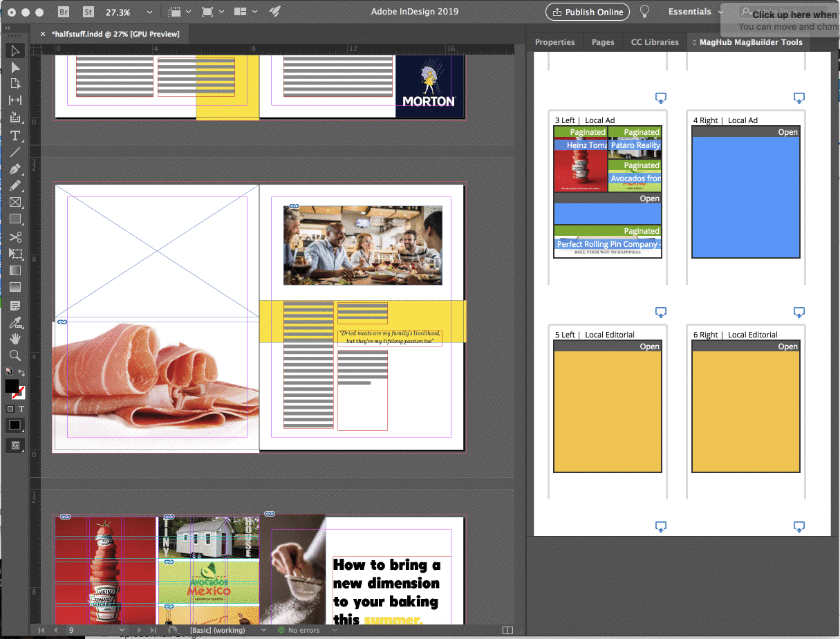Activate the Hand tool

coord(15,338)
